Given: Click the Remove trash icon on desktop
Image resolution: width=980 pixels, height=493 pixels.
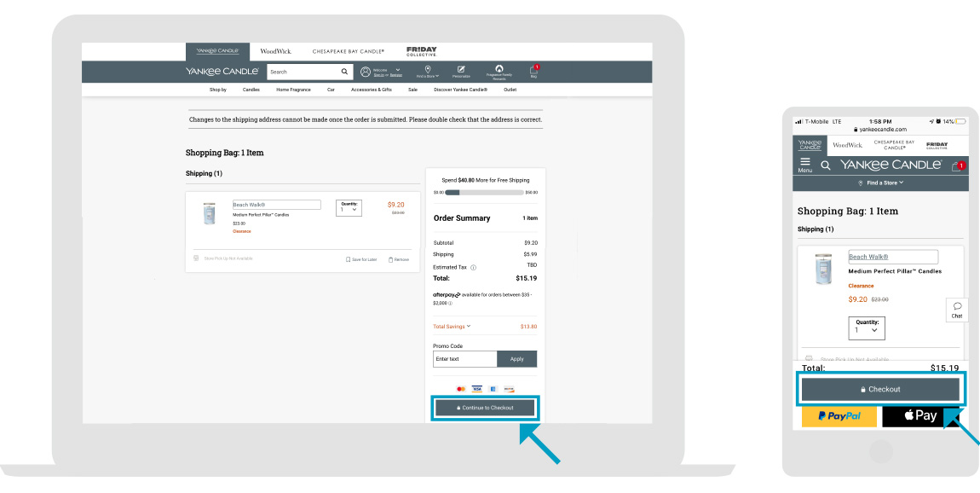Looking at the screenshot, I should point(390,259).
